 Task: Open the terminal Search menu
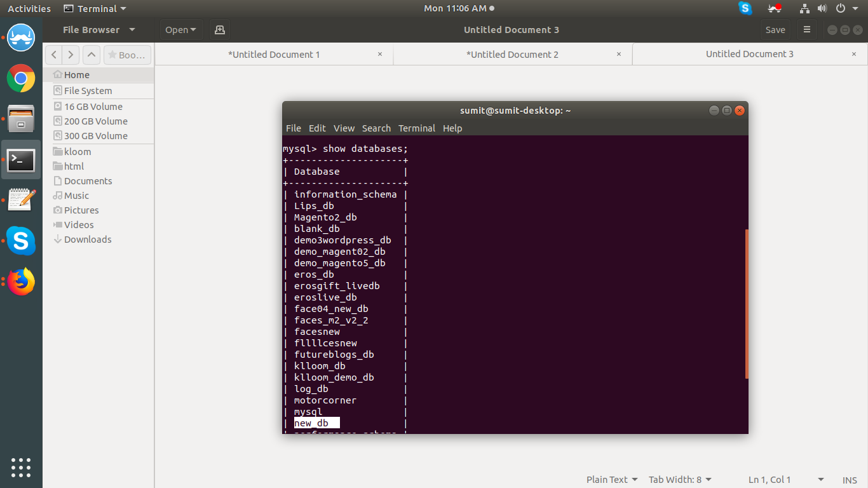pos(376,128)
